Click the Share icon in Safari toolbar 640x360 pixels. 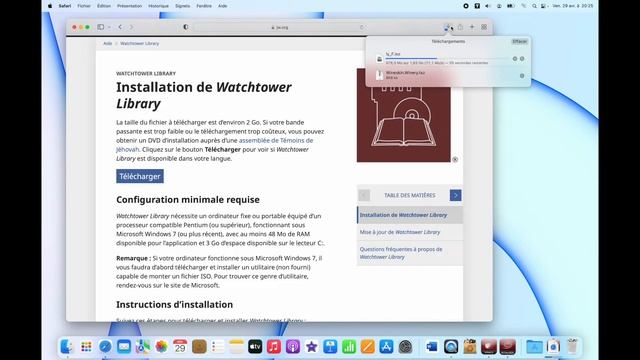coord(460,27)
